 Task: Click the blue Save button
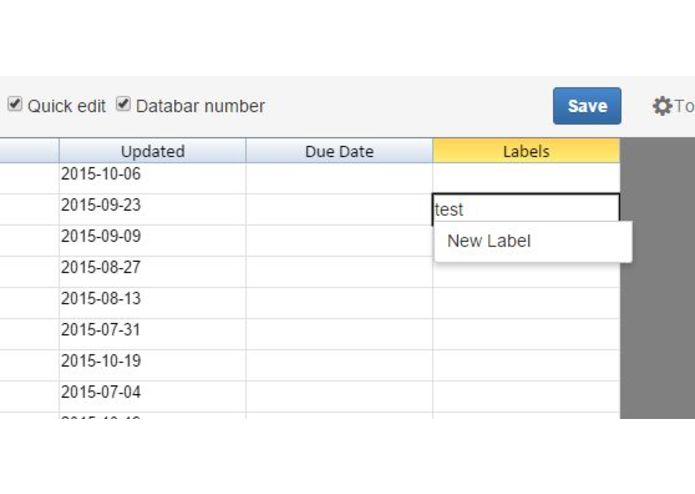(587, 106)
